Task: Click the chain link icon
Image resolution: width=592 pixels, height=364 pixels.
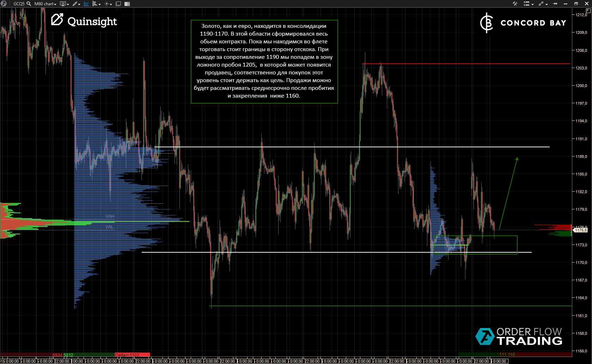Action: tap(541, 4)
